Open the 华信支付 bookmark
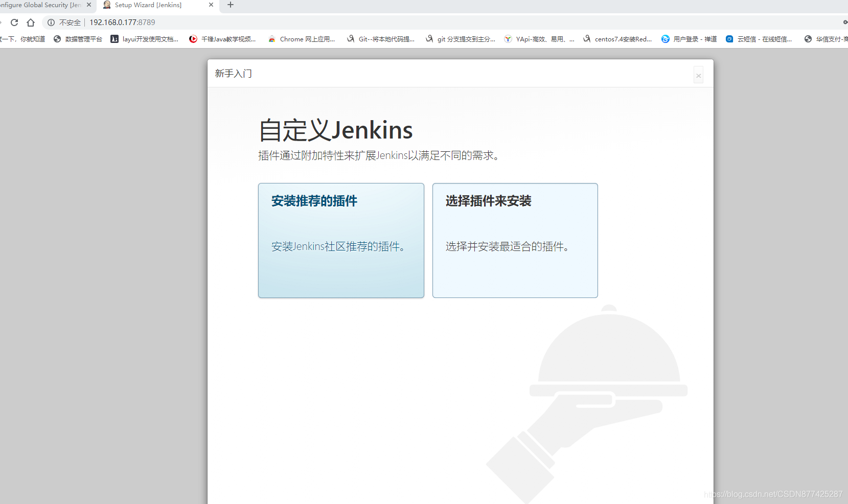 coord(826,39)
